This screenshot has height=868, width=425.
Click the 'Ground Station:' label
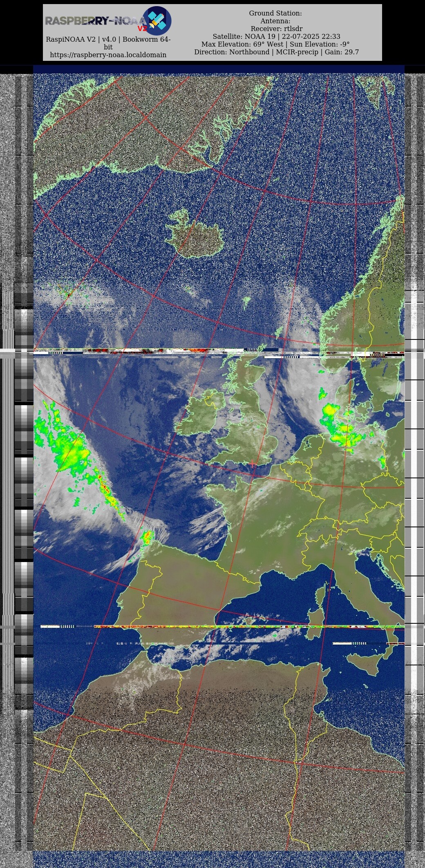[x=275, y=13]
